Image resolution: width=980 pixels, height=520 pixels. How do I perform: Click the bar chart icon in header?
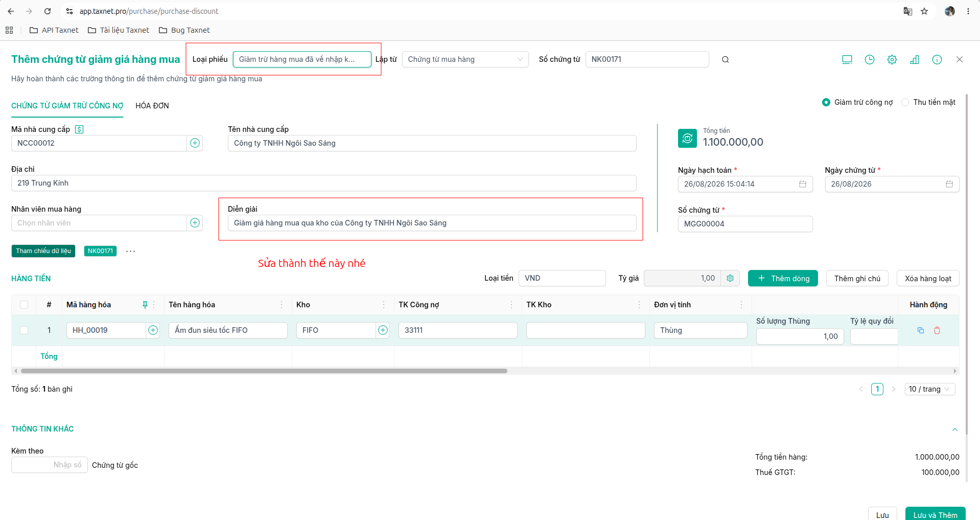tap(915, 60)
